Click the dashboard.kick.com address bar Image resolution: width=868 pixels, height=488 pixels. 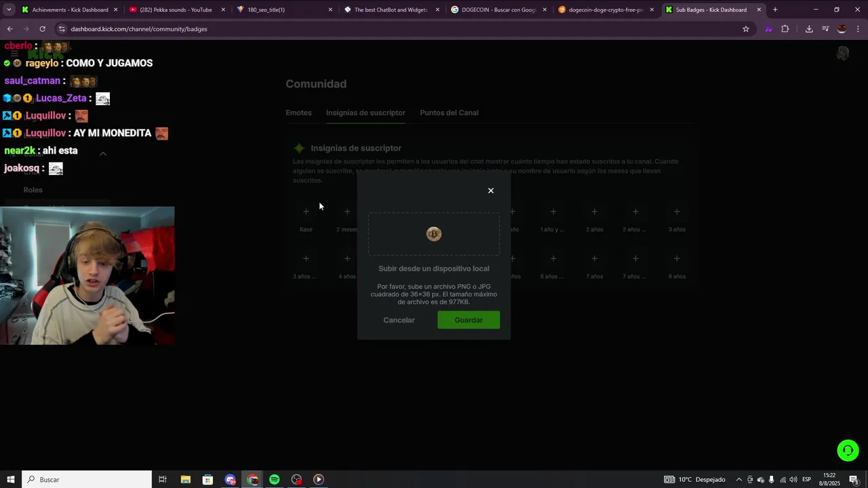point(400,29)
